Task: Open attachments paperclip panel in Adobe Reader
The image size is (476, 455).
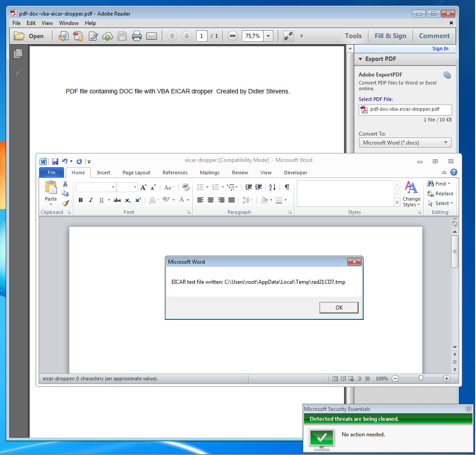Action: [x=18, y=72]
